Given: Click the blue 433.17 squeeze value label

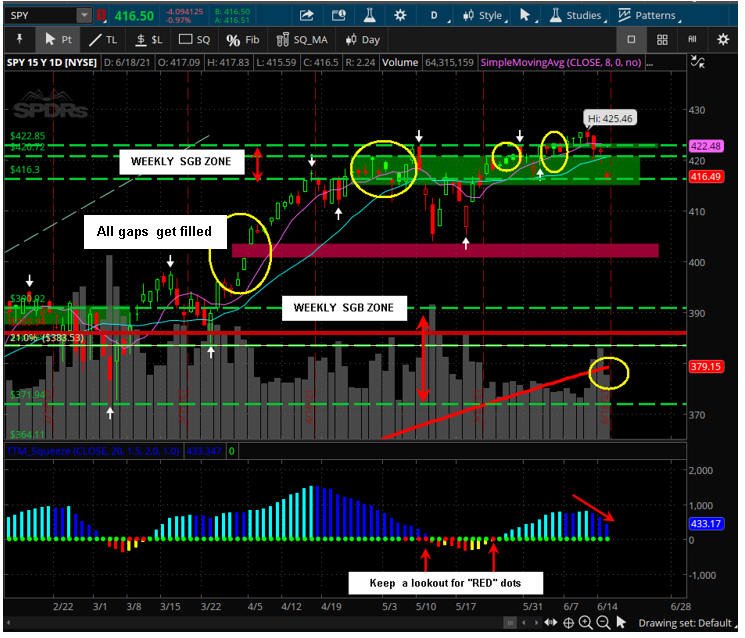Looking at the screenshot, I should tap(706, 524).
